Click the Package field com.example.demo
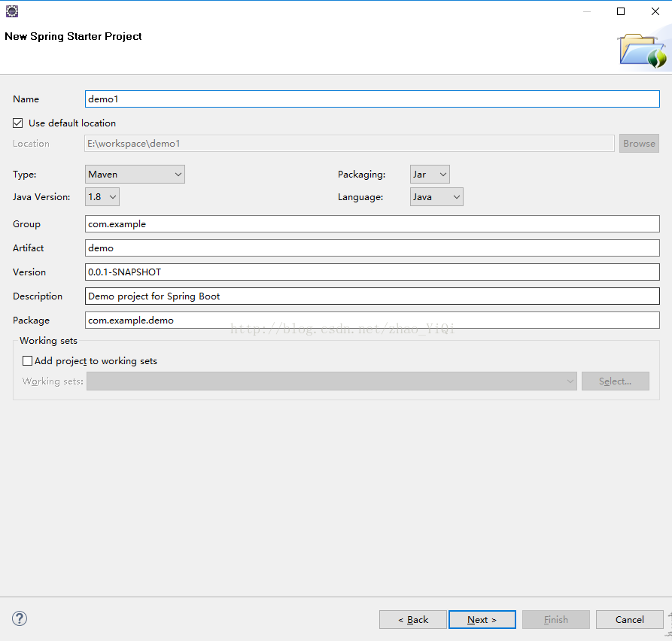The image size is (672, 641). (x=372, y=320)
